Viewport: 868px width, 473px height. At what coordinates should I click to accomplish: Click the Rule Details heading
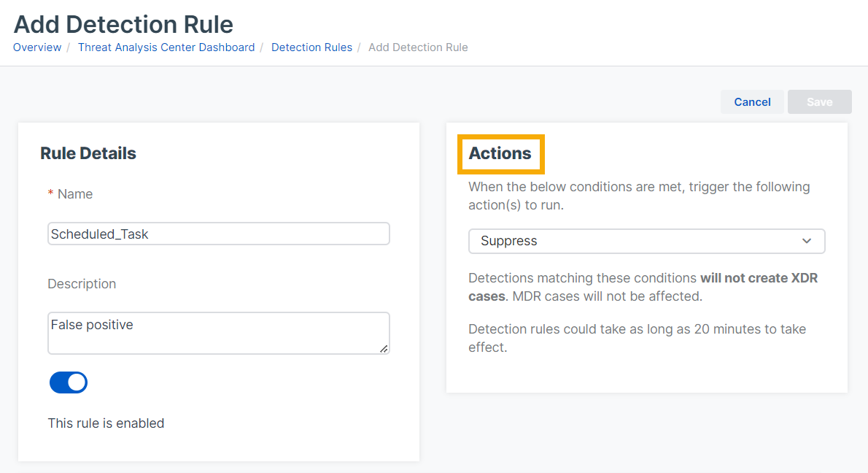click(x=88, y=154)
